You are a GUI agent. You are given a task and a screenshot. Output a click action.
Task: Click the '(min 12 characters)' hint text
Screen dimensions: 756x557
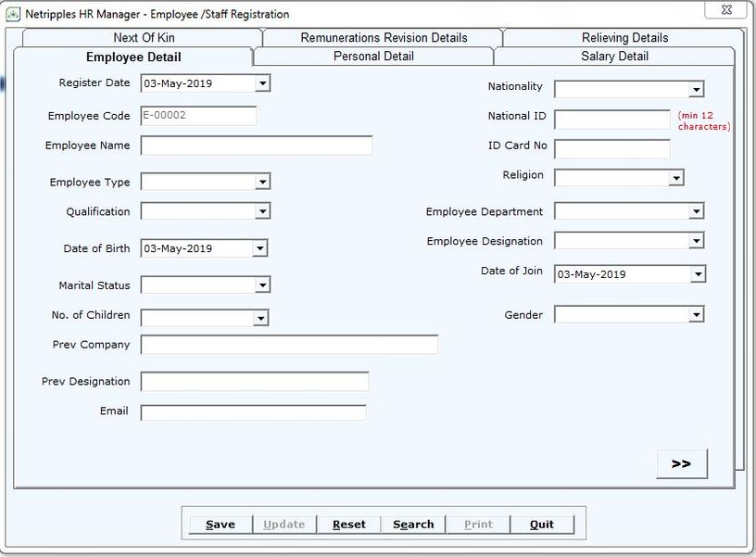click(704, 121)
